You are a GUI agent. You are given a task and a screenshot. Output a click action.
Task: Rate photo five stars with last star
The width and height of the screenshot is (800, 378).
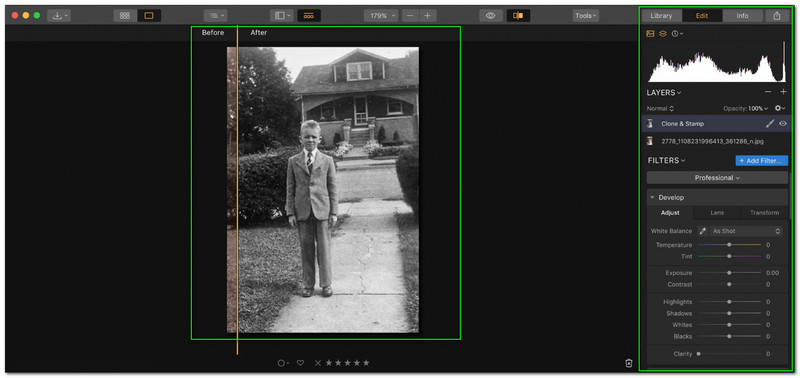pos(366,363)
